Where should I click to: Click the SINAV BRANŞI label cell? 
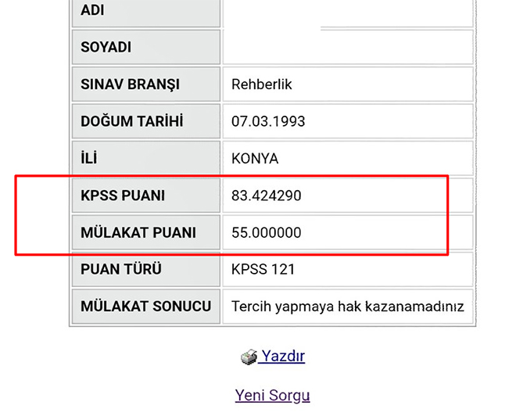point(145,84)
